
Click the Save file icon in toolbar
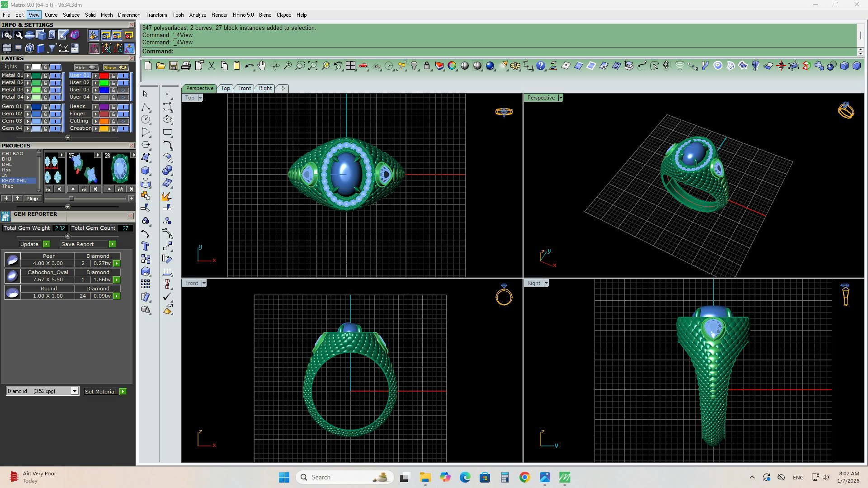173,66
